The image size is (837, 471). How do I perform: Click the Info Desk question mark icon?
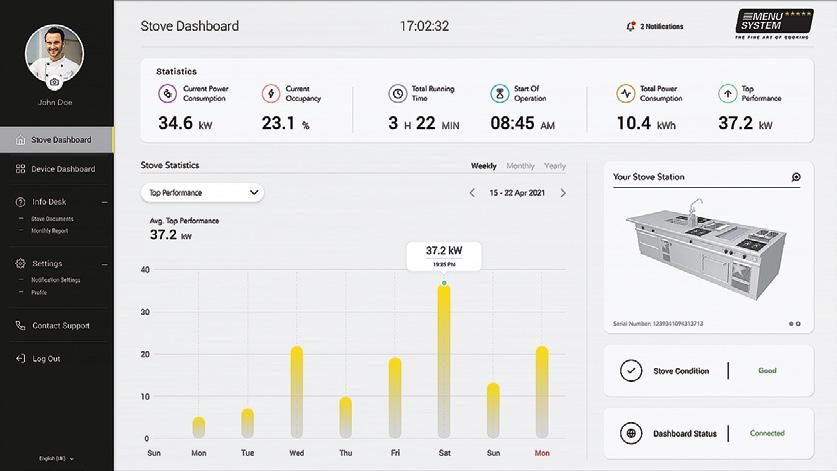click(20, 202)
